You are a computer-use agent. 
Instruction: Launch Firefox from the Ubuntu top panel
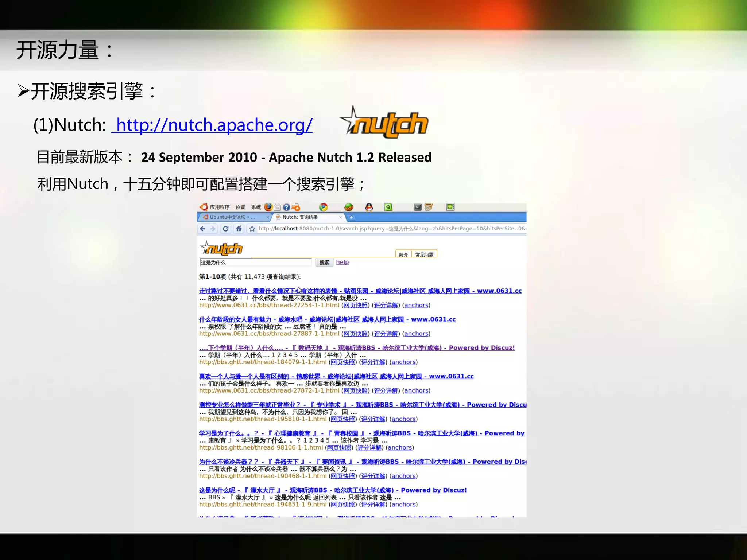click(x=268, y=207)
